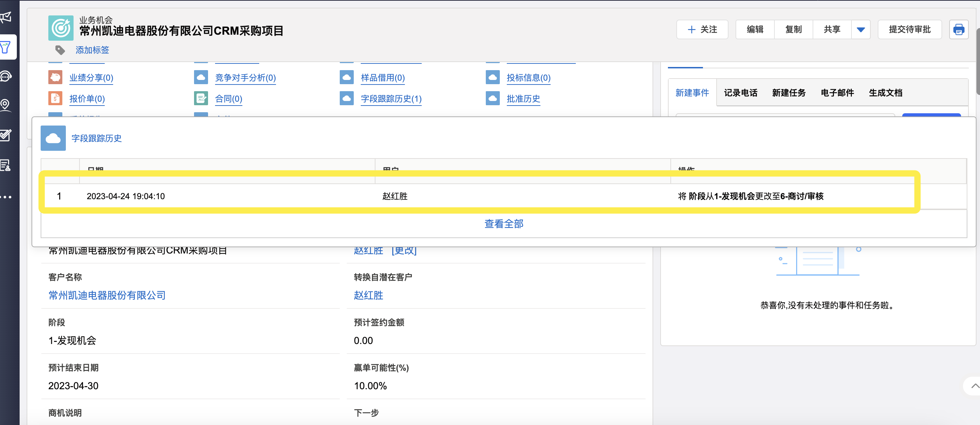
Task: Click the 合同 contract icon
Action: click(201, 99)
